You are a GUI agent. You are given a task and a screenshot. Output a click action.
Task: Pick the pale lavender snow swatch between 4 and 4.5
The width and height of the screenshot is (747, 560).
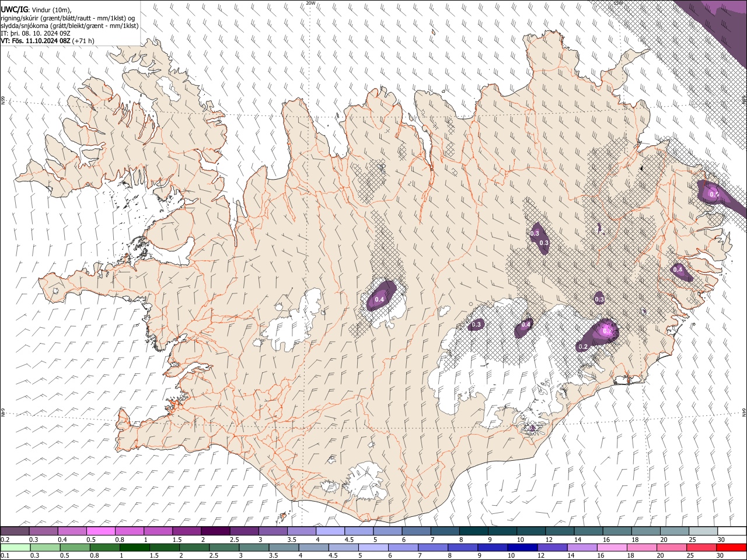pos(330,531)
